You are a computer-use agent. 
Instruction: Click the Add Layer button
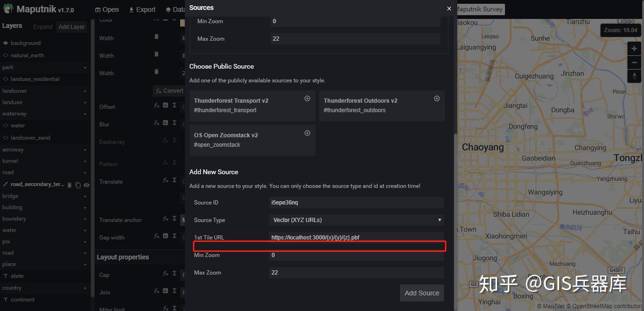(x=71, y=27)
